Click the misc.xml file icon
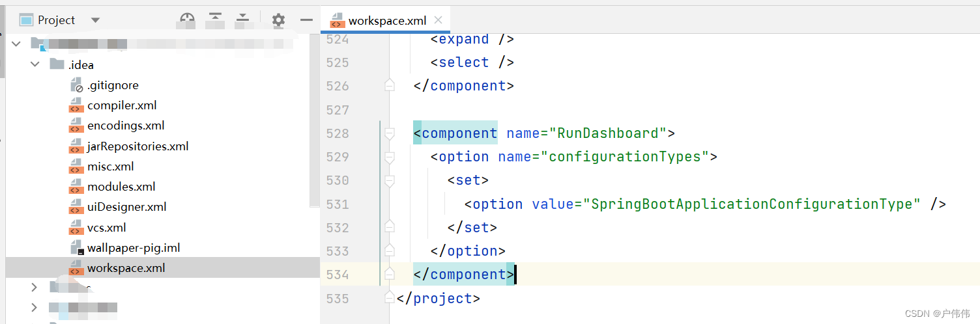 tap(76, 167)
